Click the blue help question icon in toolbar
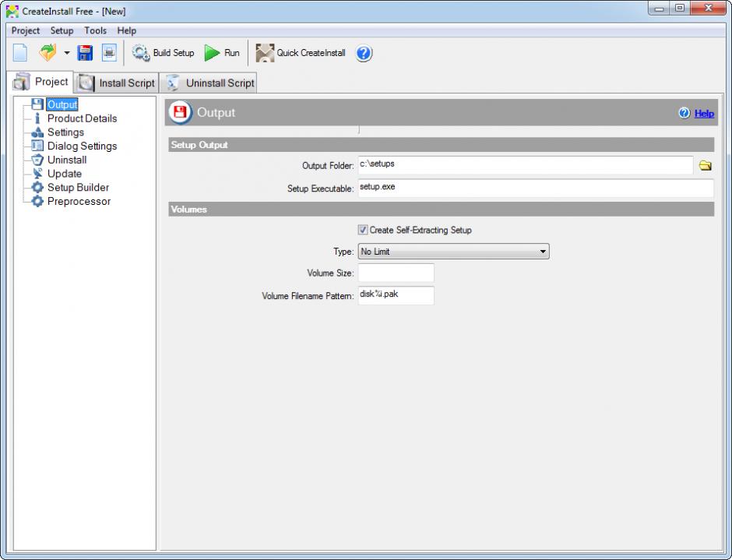Screen dimensions: 732x560 click(364, 53)
